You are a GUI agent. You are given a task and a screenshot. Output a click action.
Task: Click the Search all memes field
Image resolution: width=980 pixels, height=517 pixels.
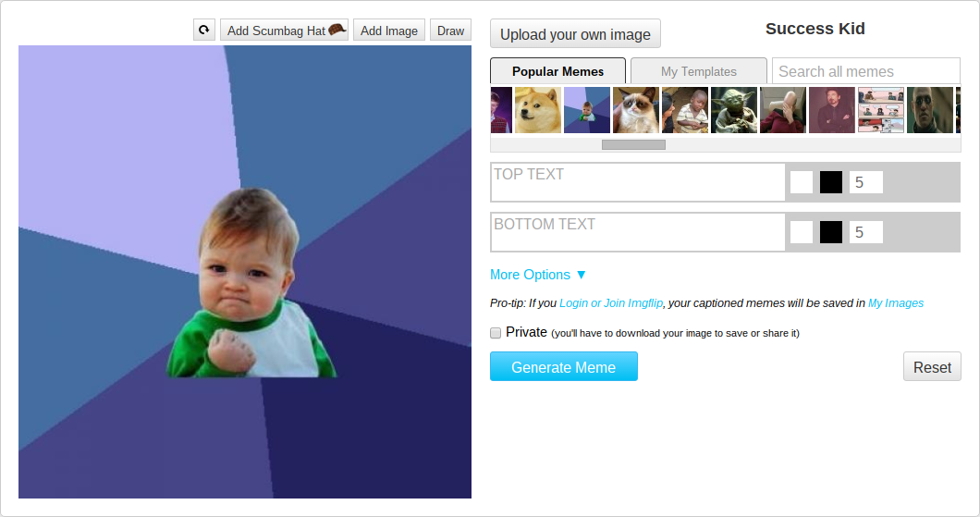[x=865, y=71]
